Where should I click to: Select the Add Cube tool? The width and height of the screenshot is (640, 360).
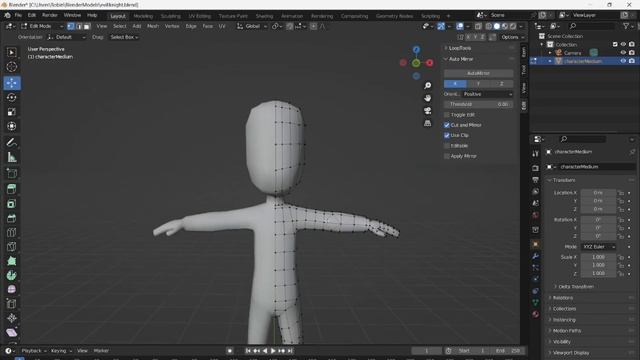(x=11, y=173)
